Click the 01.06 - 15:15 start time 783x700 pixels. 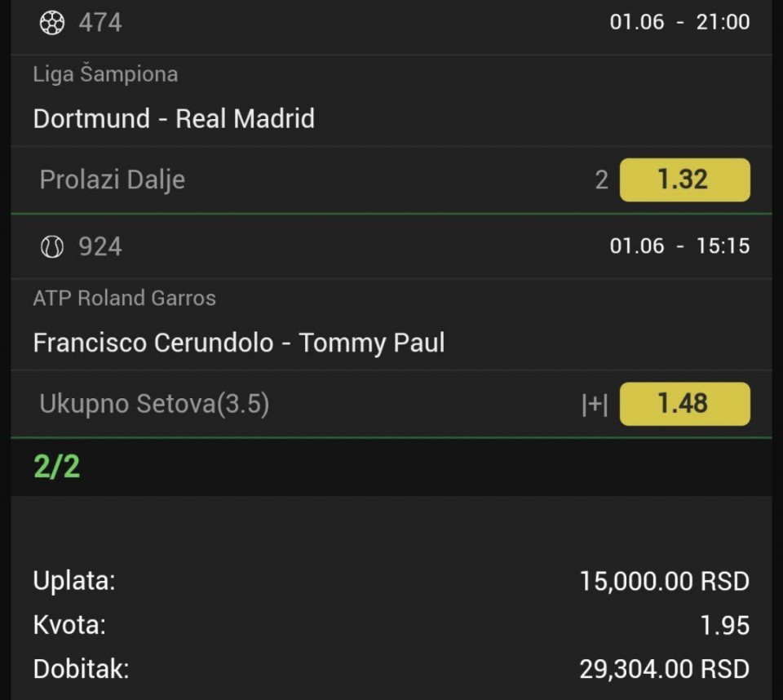point(679,246)
